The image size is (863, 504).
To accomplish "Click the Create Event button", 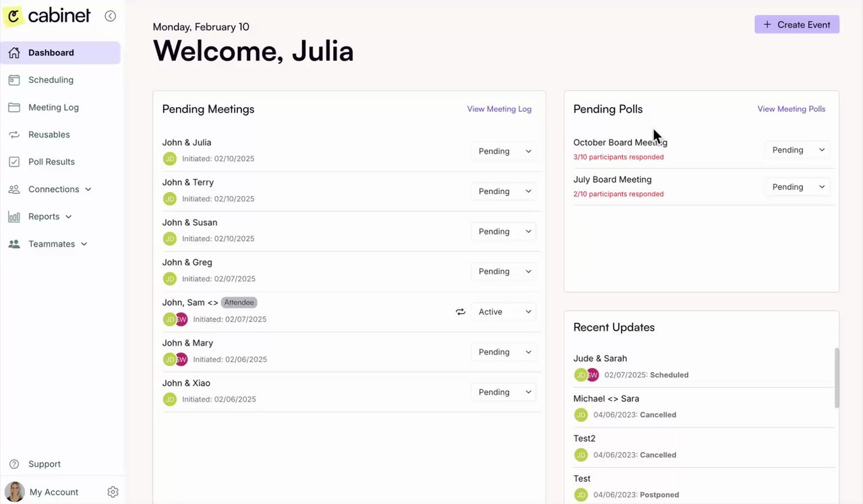I will 796,25.
